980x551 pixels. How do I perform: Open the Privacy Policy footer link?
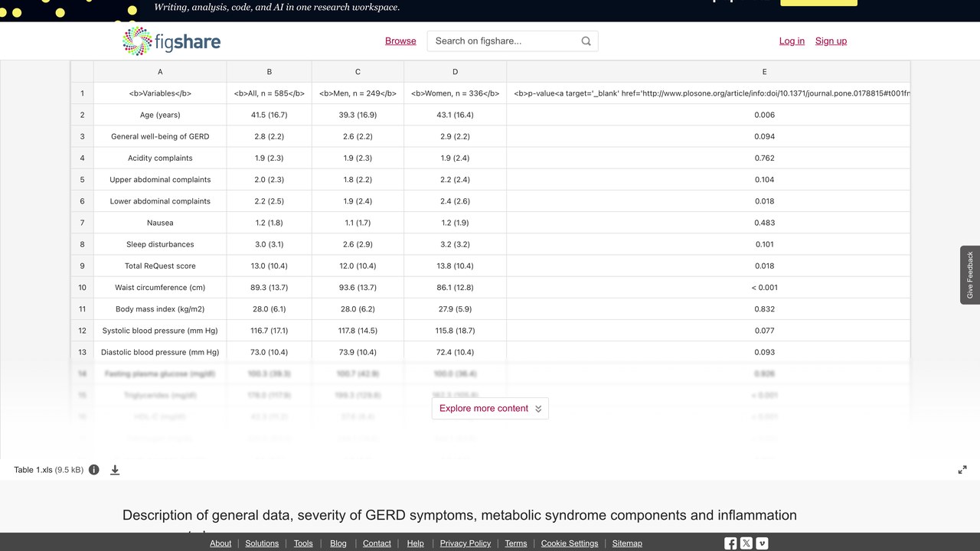465,543
